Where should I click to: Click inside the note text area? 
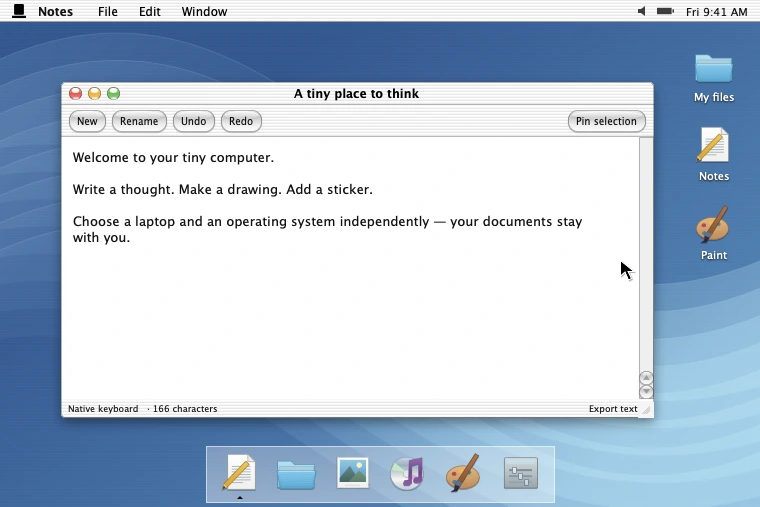[x=350, y=268]
